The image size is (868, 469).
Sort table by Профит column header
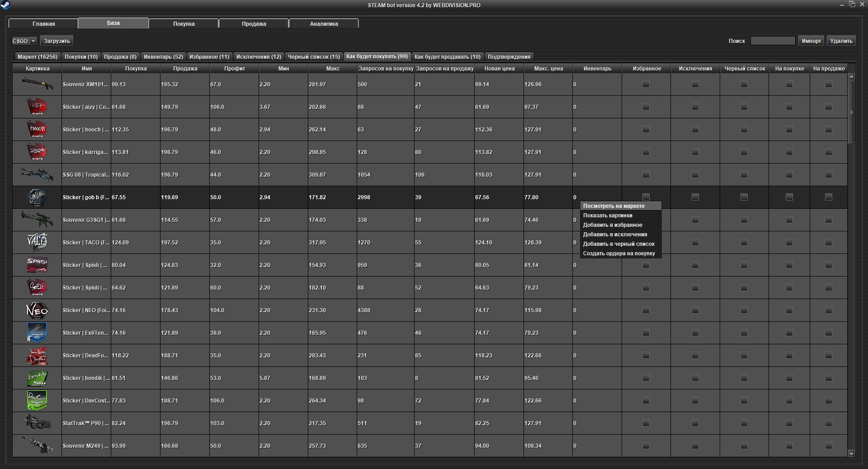click(x=234, y=69)
